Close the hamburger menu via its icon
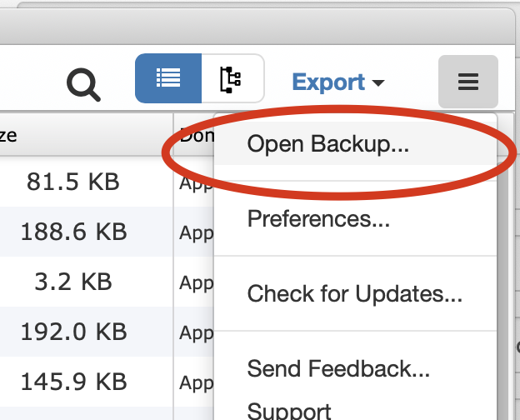 click(467, 82)
